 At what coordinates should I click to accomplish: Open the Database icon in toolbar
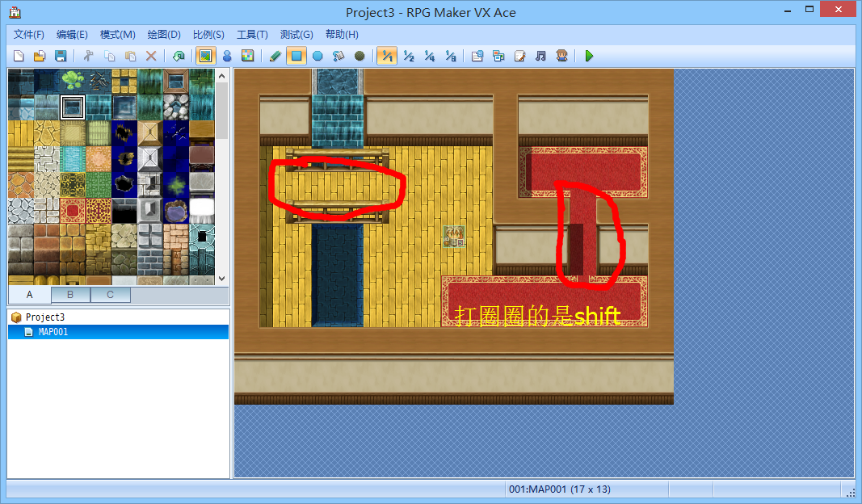click(x=477, y=56)
